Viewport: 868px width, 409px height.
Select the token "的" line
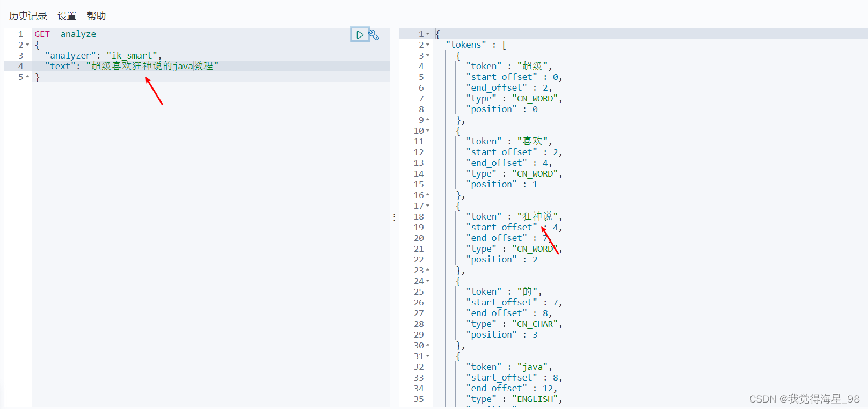(x=504, y=292)
